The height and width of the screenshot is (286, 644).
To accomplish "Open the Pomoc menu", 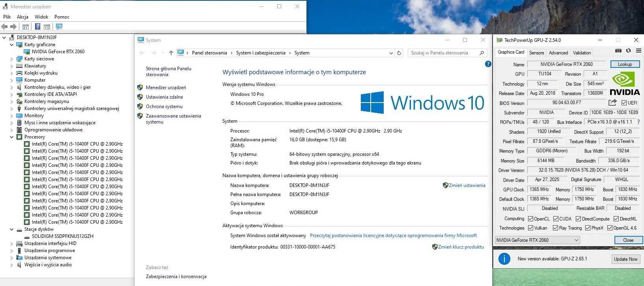I will point(62,17).
